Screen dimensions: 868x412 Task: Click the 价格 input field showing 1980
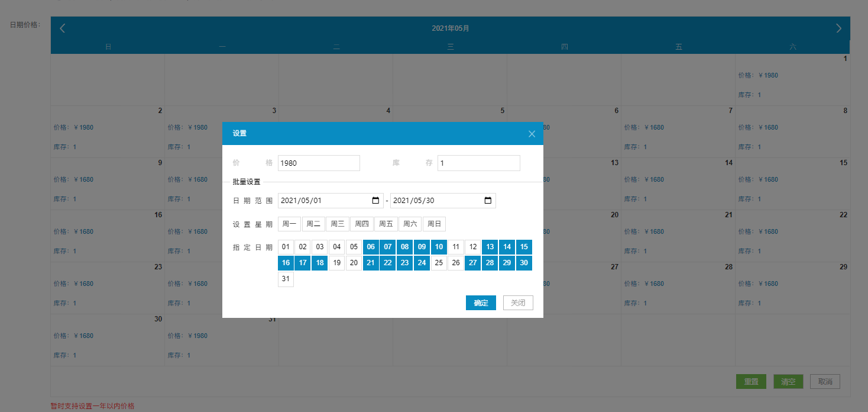tap(319, 163)
